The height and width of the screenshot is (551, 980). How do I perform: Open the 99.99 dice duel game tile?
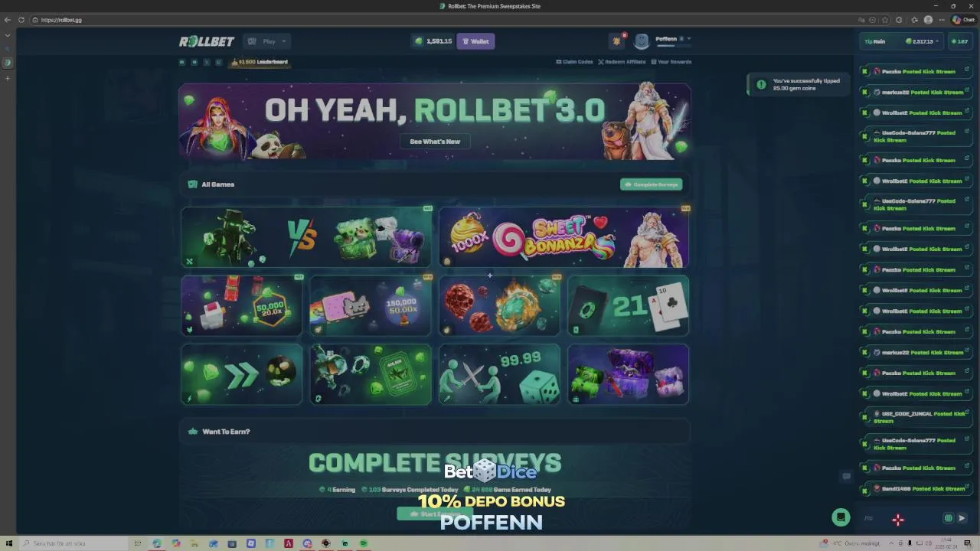(499, 374)
